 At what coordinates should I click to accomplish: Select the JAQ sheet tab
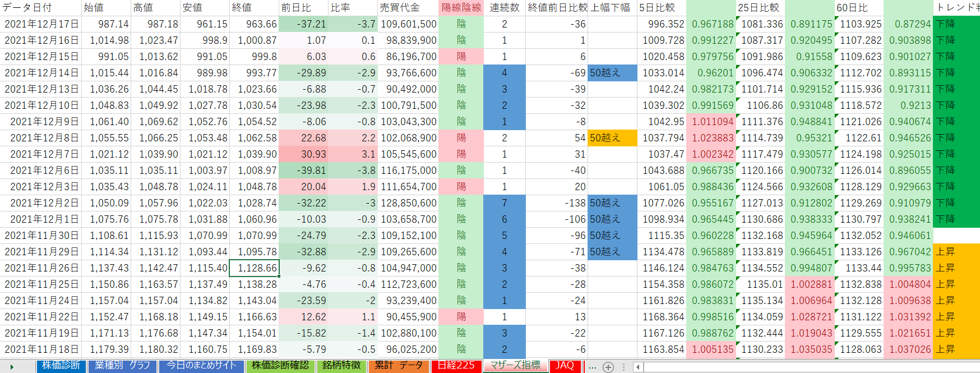pyautogui.click(x=565, y=366)
